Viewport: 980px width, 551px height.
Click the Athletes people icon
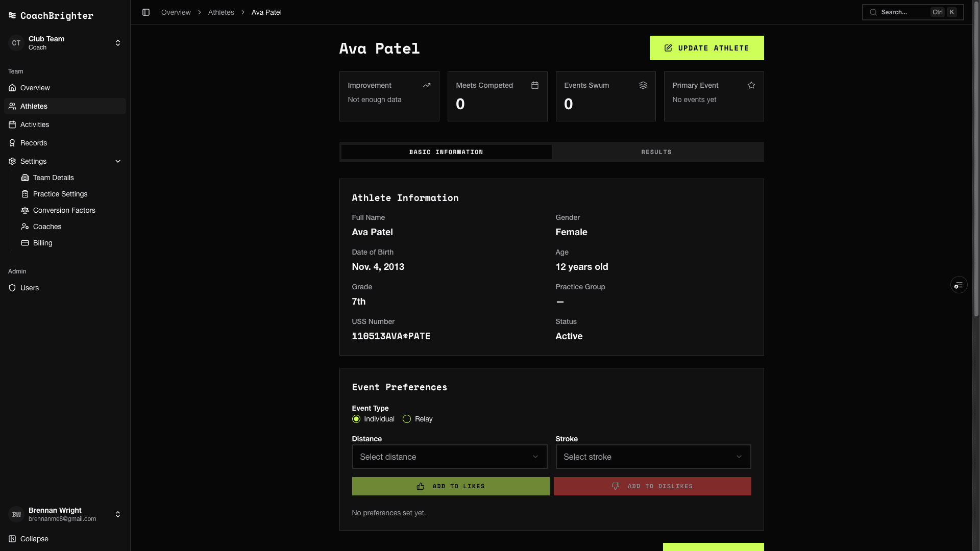click(x=12, y=106)
